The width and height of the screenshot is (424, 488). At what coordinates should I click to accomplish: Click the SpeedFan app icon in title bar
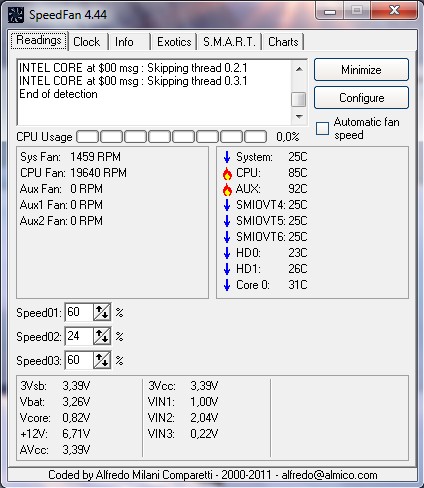16,15
